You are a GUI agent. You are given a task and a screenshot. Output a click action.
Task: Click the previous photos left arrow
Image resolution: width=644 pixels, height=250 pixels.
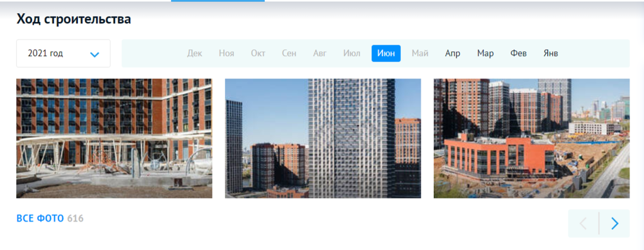click(583, 224)
